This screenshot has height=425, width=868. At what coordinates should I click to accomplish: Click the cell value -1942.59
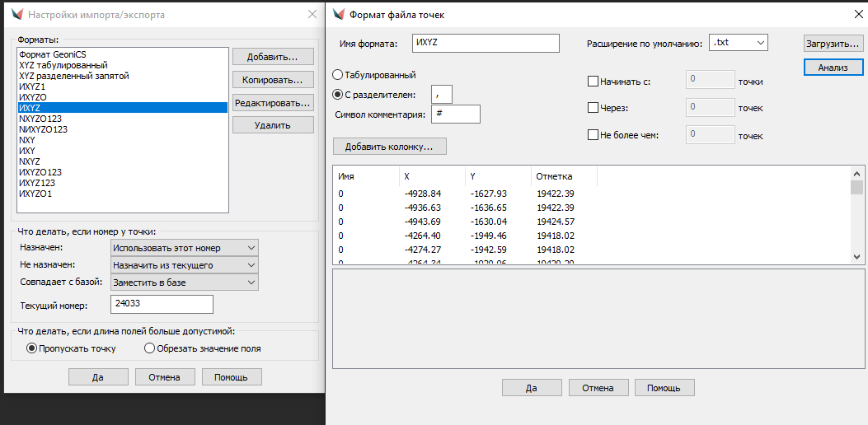click(x=489, y=250)
